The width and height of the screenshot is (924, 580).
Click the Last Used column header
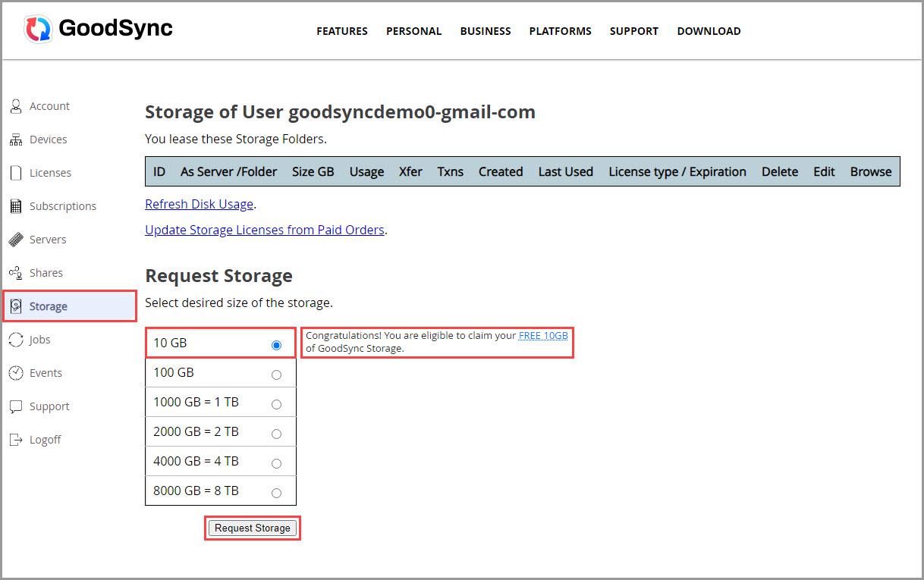tap(566, 171)
